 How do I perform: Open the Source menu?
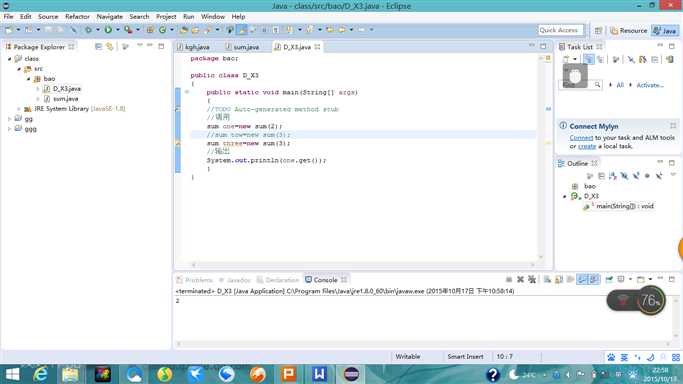coord(48,17)
